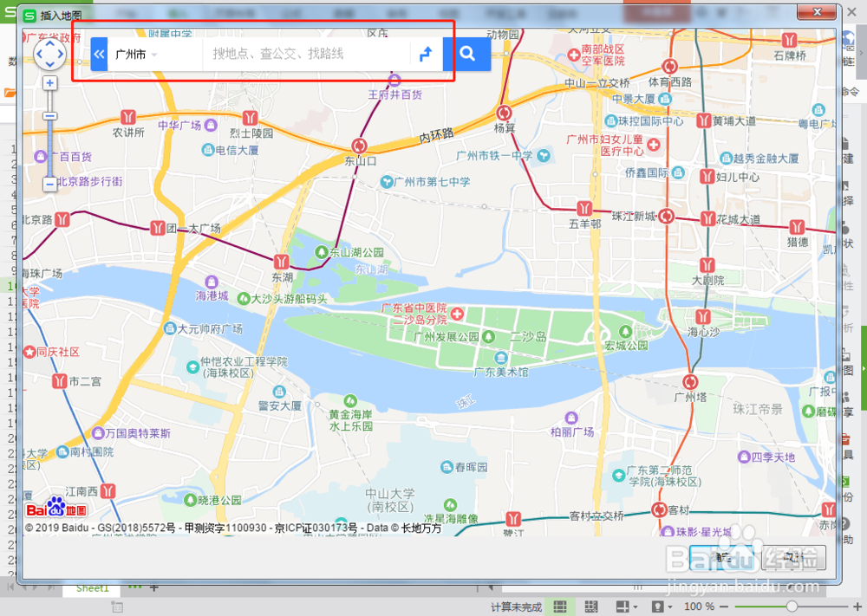867x616 pixels.
Task: Click the 中山大学(南校区) label
Action: (x=390, y=500)
